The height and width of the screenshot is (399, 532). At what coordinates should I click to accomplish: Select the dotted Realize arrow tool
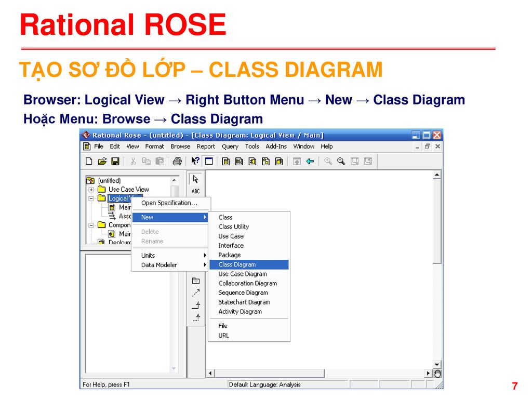pyautogui.click(x=196, y=317)
